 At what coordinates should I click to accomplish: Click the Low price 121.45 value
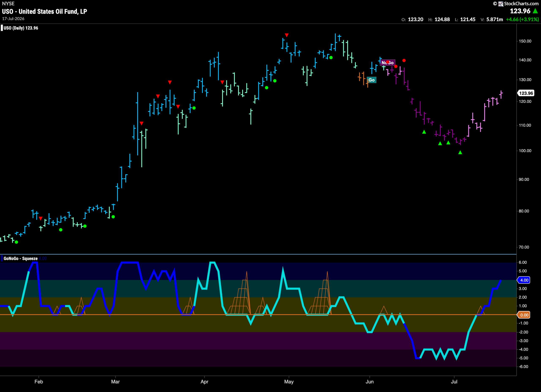(x=468, y=19)
